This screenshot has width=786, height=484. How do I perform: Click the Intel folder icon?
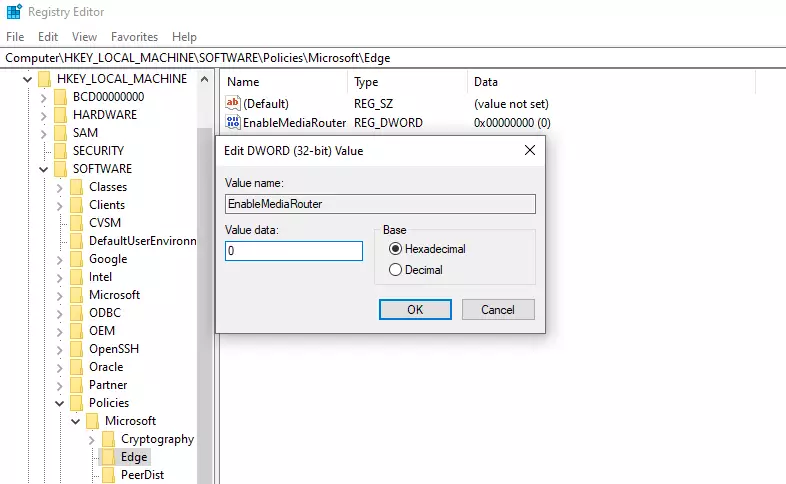pos(77,277)
